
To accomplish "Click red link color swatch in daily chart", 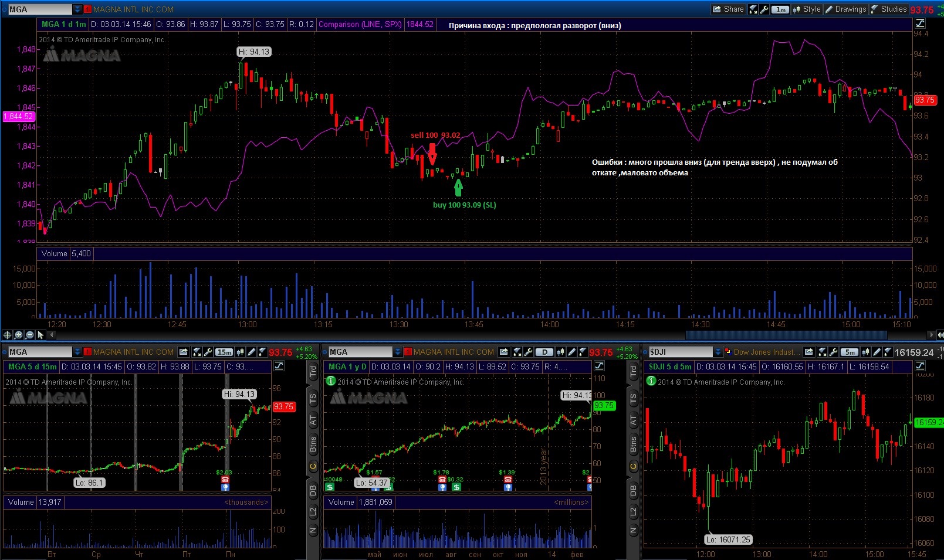I will [x=408, y=352].
